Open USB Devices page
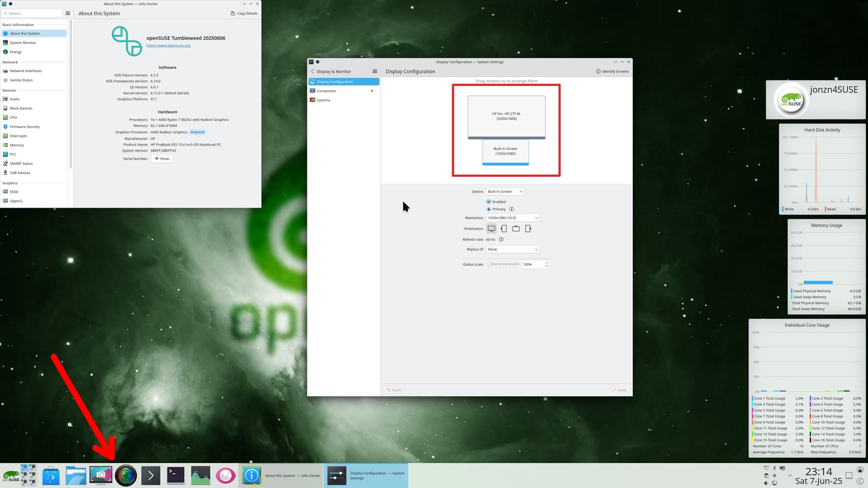Image resolution: width=868 pixels, height=488 pixels. tap(34, 173)
